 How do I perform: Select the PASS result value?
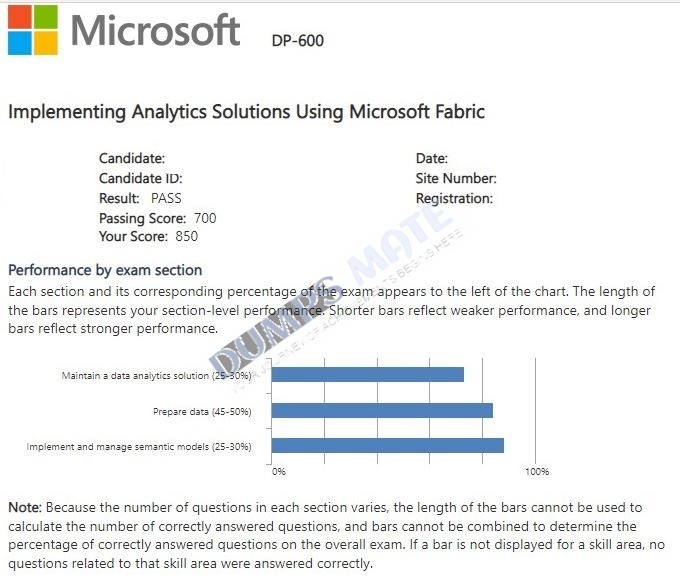166,198
